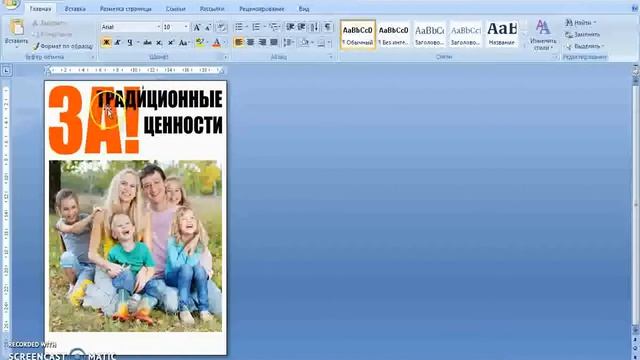The image size is (640, 360).
Task: Click the red font color button
Action: pos(216,42)
